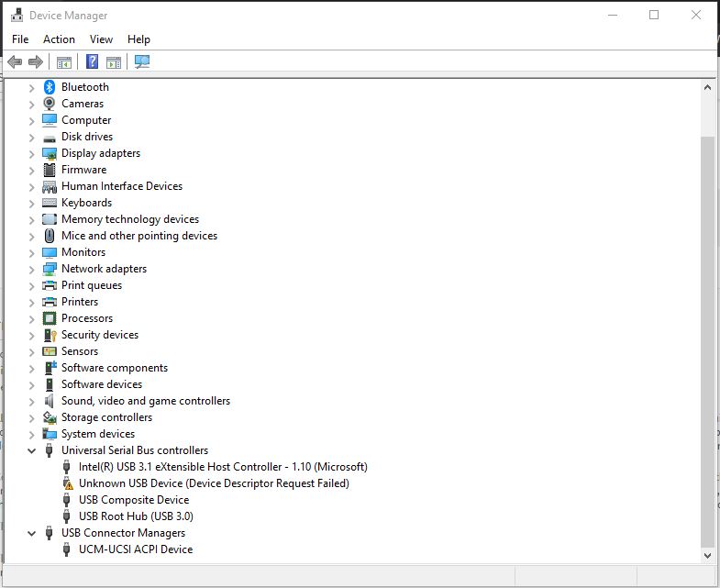Image resolution: width=720 pixels, height=588 pixels.
Task: Expand the Bluetooth category
Action: (31, 87)
